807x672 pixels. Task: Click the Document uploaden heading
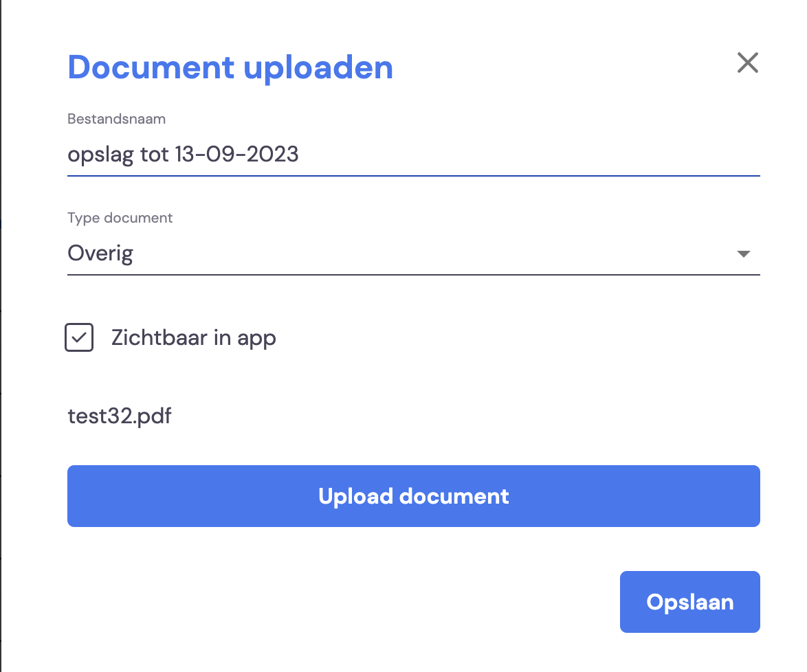click(230, 67)
